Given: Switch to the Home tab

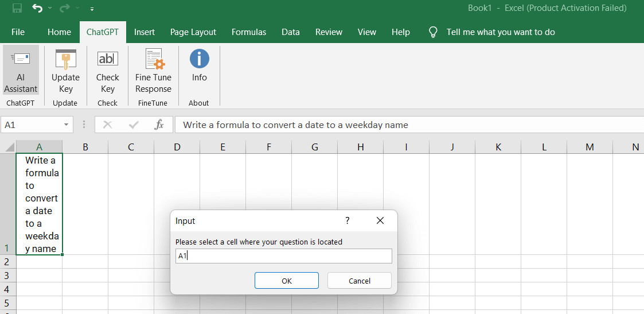Looking at the screenshot, I should click(x=59, y=32).
